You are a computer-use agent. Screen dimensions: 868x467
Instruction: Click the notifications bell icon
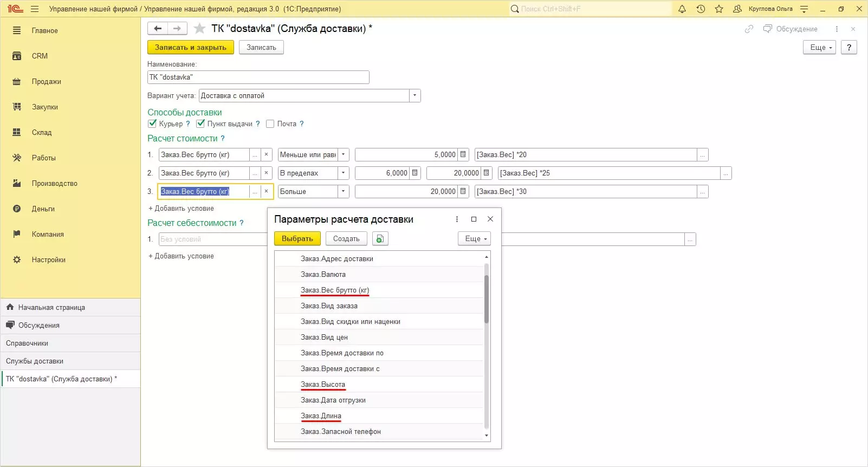(x=682, y=9)
